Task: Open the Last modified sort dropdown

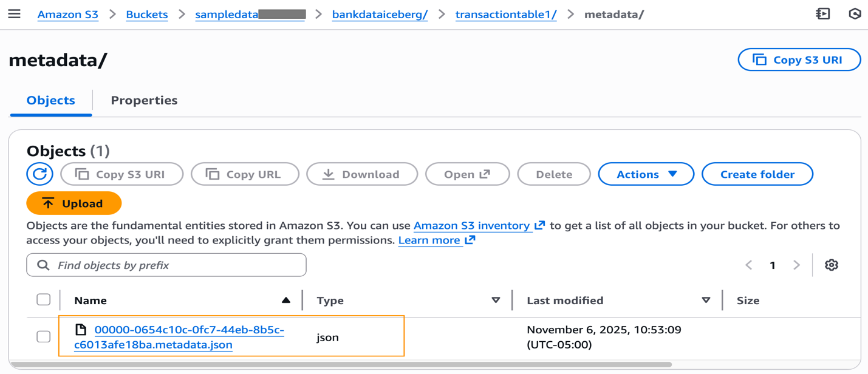Action: tap(706, 300)
